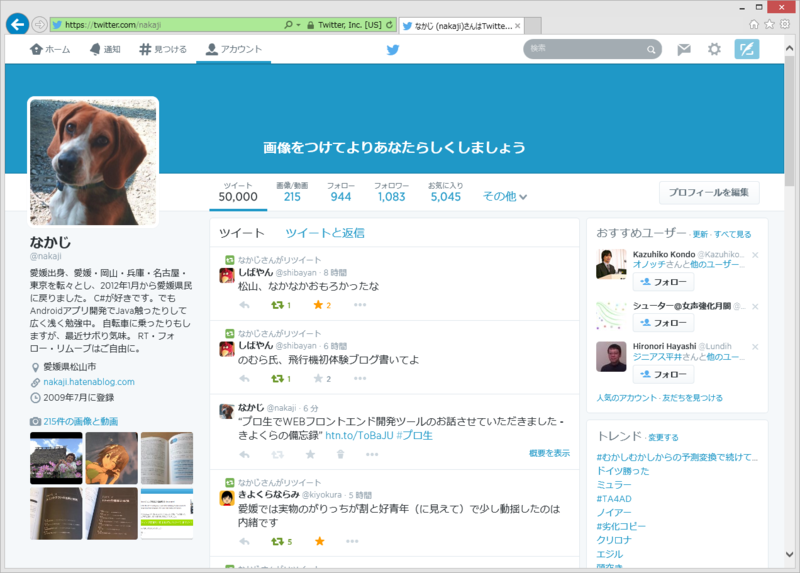Open お気に入り 5,045 favorites
This screenshot has width=800, height=573.
(445, 192)
